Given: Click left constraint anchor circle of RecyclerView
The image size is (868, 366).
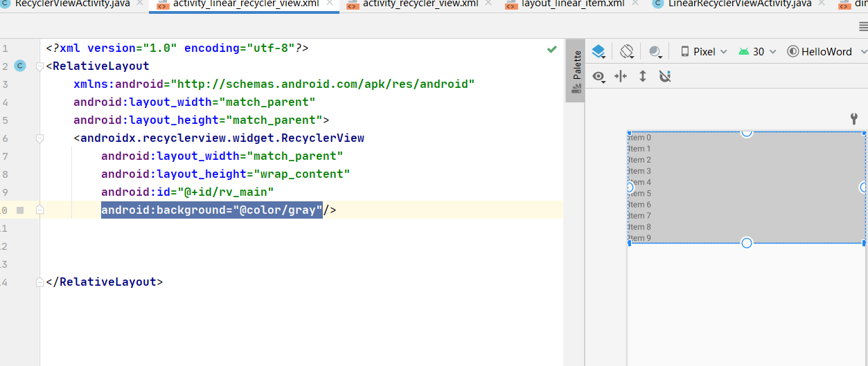Looking at the screenshot, I should (630, 187).
